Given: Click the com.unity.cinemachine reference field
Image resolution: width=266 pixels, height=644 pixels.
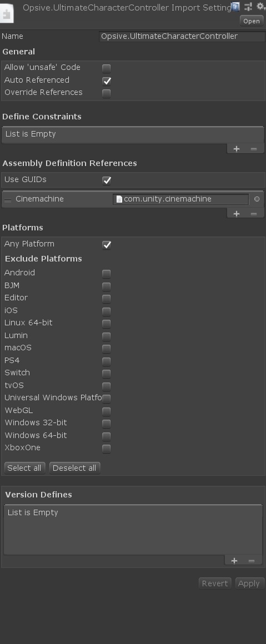Looking at the screenshot, I should [x=181, y=199].
